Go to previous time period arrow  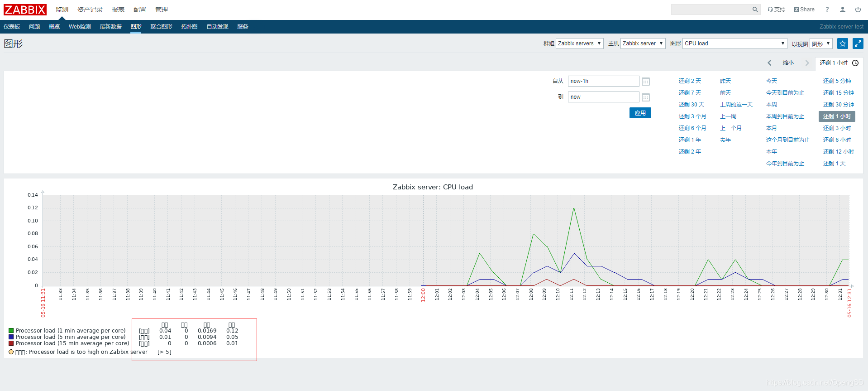769,63
